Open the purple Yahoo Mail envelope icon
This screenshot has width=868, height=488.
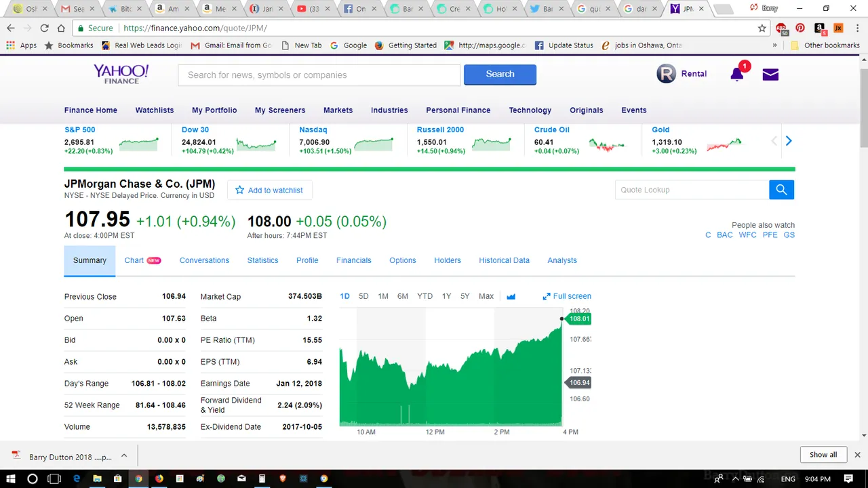770,75
